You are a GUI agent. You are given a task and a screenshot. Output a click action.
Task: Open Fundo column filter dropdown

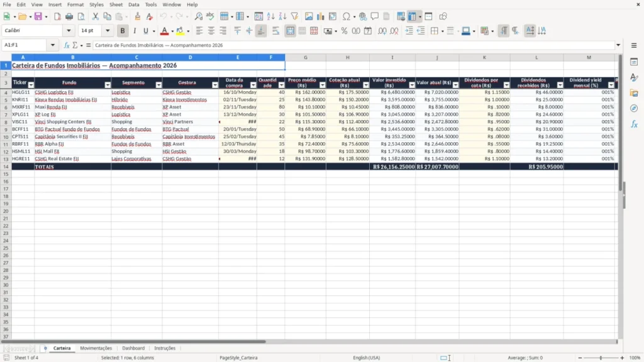click(108, 85)
